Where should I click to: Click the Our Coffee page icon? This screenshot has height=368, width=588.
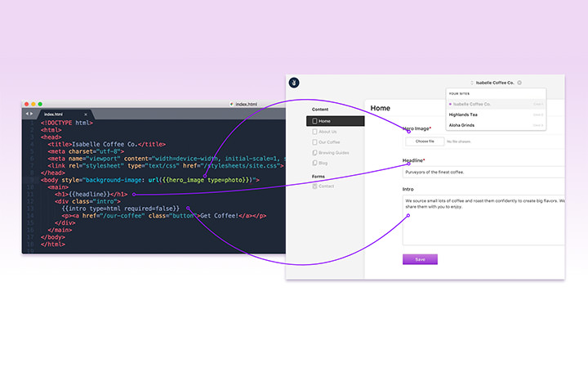click(314, 142)
